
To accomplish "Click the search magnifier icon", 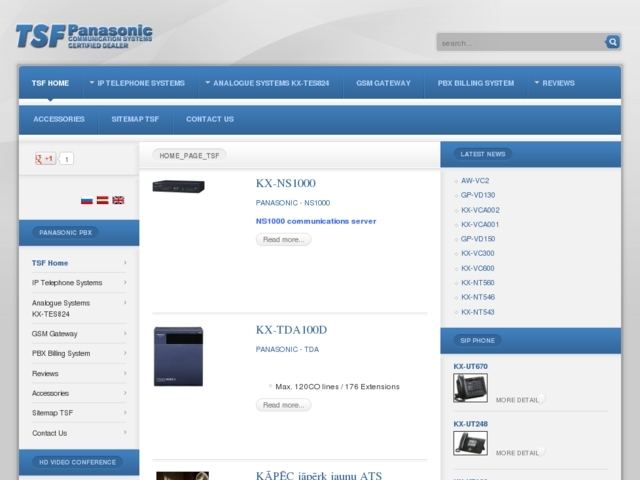I will pos(612,42).
